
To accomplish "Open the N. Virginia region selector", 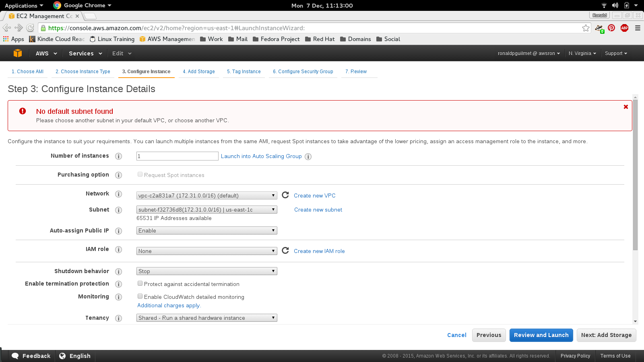I will (582, 53).
